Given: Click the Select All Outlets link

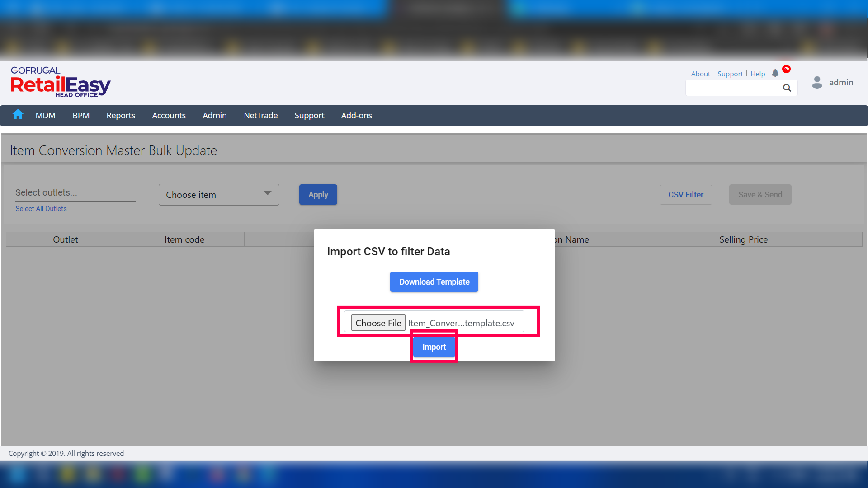Looking at the screenshot, I should coord(41,209).
